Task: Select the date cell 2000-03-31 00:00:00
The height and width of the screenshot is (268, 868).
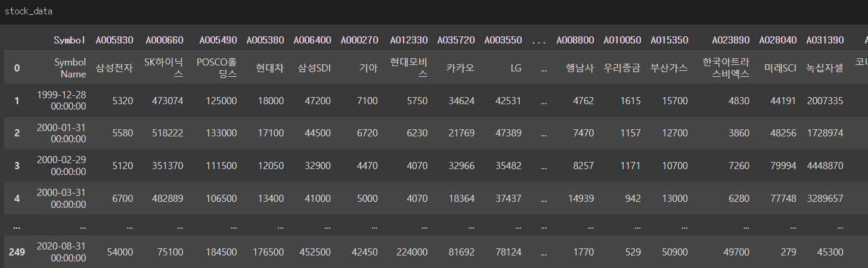Action: [61, 198]
